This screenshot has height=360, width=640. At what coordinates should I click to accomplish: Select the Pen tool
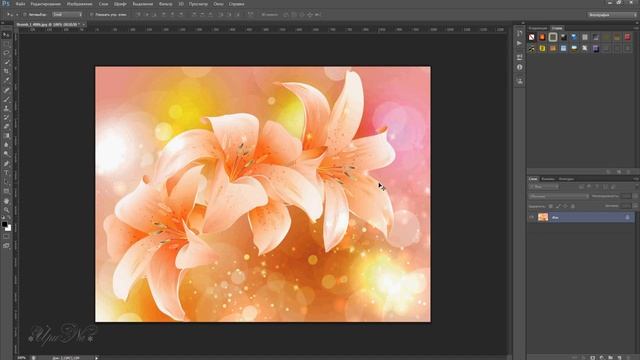pyautogui.click(x=6, y=164)
